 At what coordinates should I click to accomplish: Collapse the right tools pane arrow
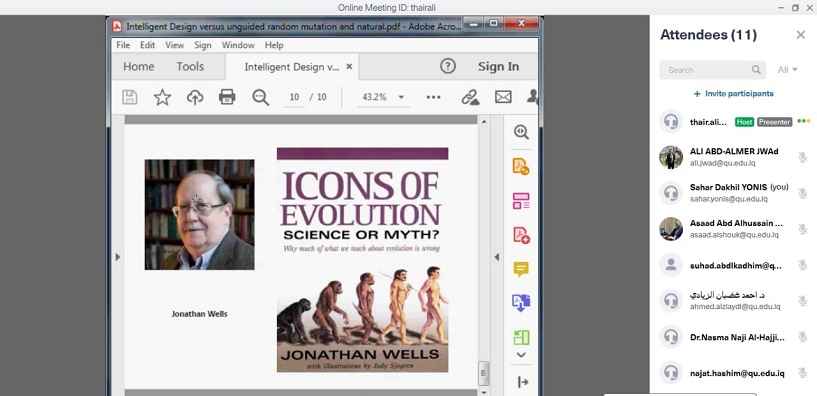pos(497,257)
